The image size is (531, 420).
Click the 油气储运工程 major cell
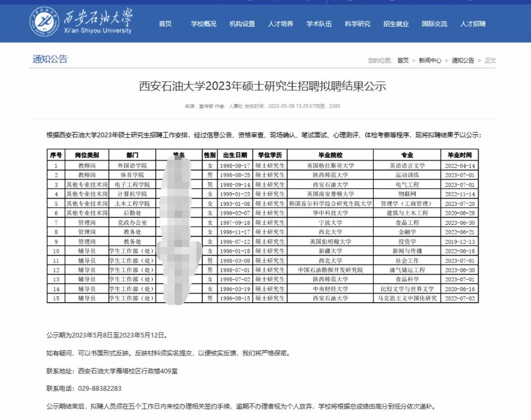click(x=407, y=270)
